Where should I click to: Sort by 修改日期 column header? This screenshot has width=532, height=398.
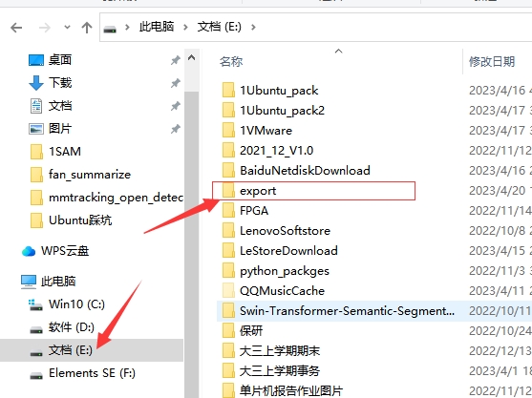(492, 61)
